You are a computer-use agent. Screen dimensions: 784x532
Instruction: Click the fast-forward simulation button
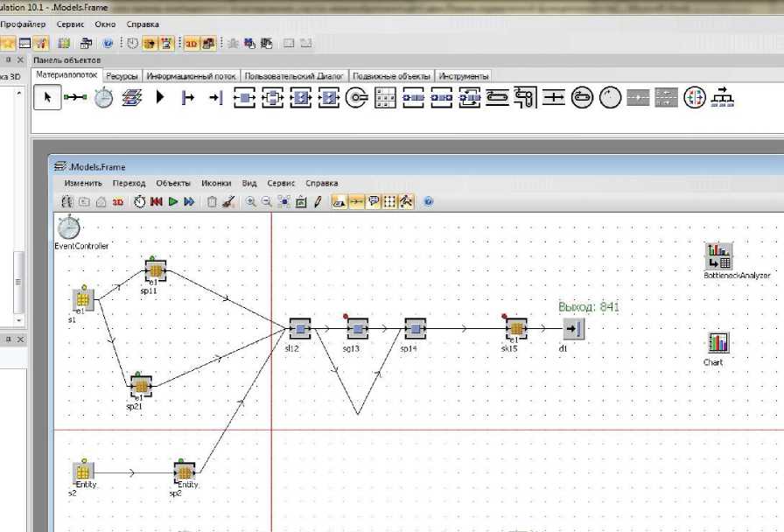point(189,202)
